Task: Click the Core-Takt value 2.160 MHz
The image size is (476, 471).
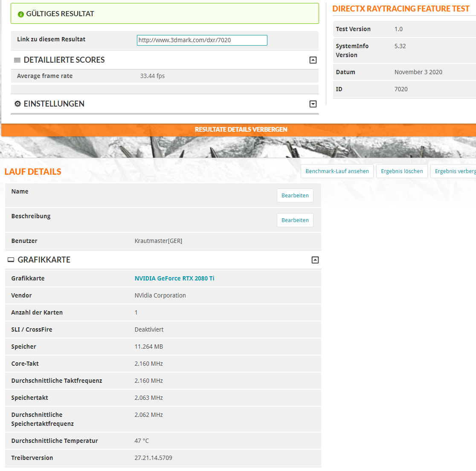Action: 148,363
